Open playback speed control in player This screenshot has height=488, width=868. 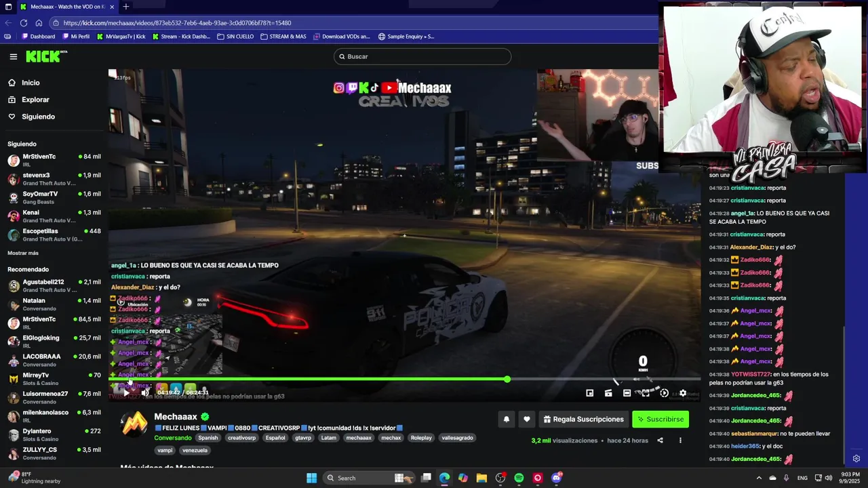664,392
